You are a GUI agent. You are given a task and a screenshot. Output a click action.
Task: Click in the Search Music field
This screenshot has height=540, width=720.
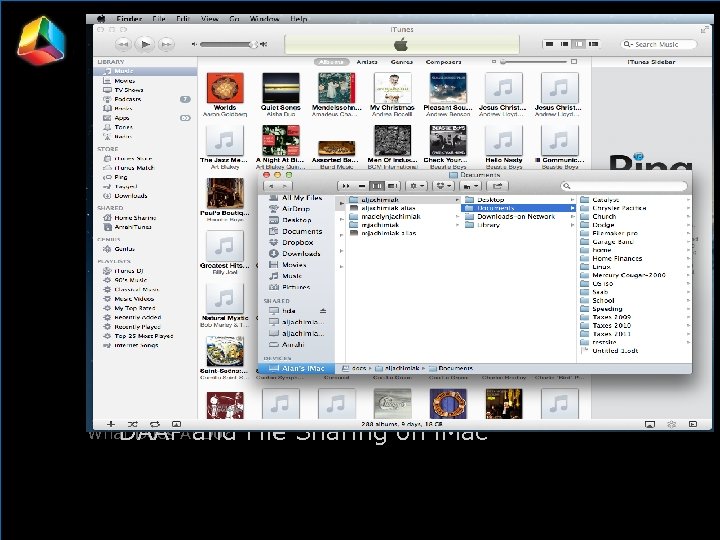(658, 44)
